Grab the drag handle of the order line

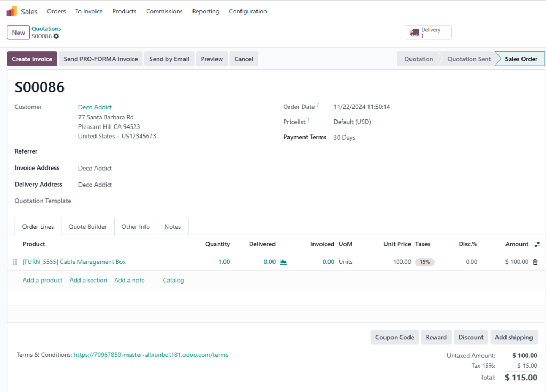(15, 262)
